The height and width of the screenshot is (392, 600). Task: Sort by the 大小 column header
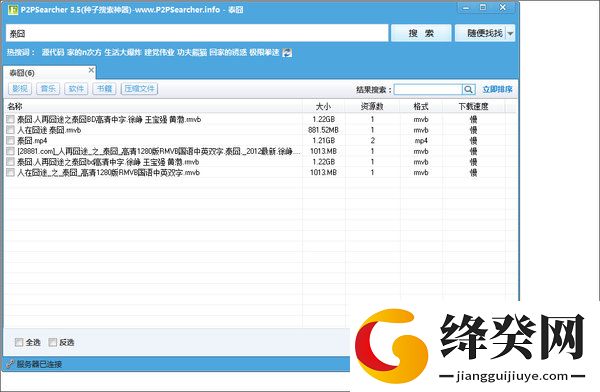pyautogui.click(x=324, y=106)
